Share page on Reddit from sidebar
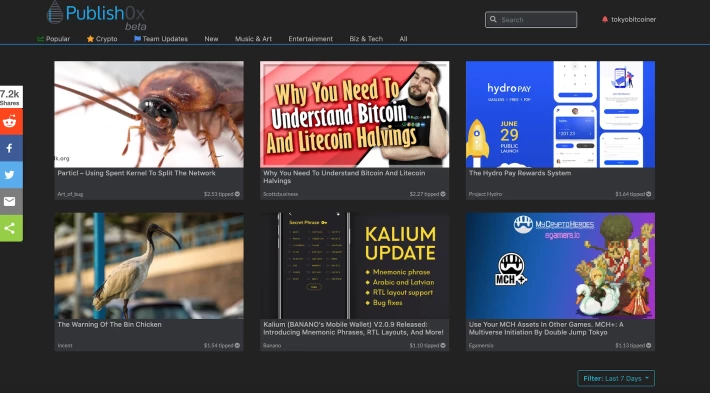Image resolution: width=710 pixels, height=393 pixels. [x=10, y=121]
